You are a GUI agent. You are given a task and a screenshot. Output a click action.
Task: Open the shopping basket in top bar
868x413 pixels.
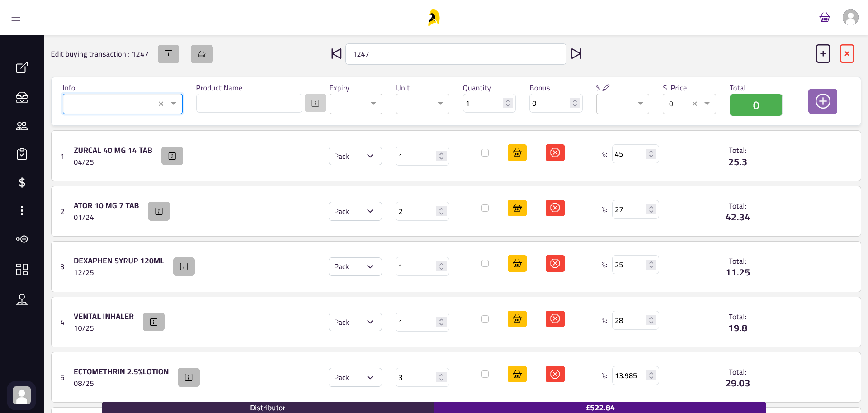coord(825,17)
